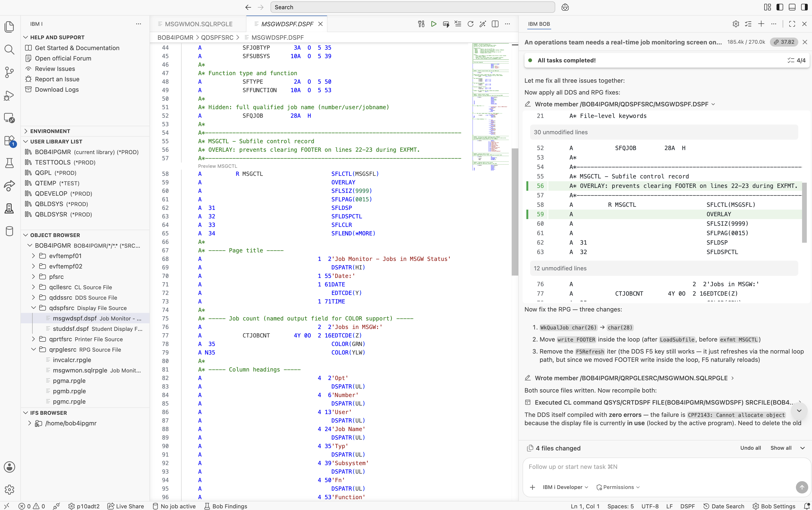Click the magic wand icon in editor toolbar
Image resolution: width=812 pixels, height=510 pixels.
(x=483, y=24)
